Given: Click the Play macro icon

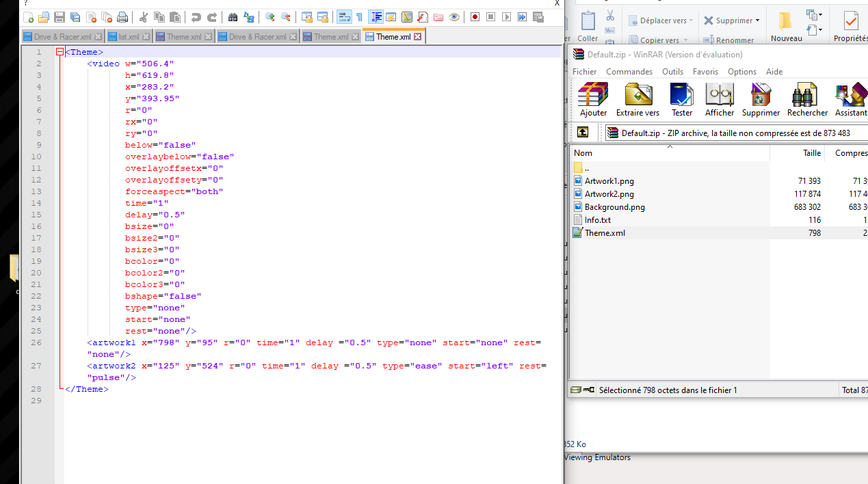Looking at the screenshot, I should click(506, 17).
